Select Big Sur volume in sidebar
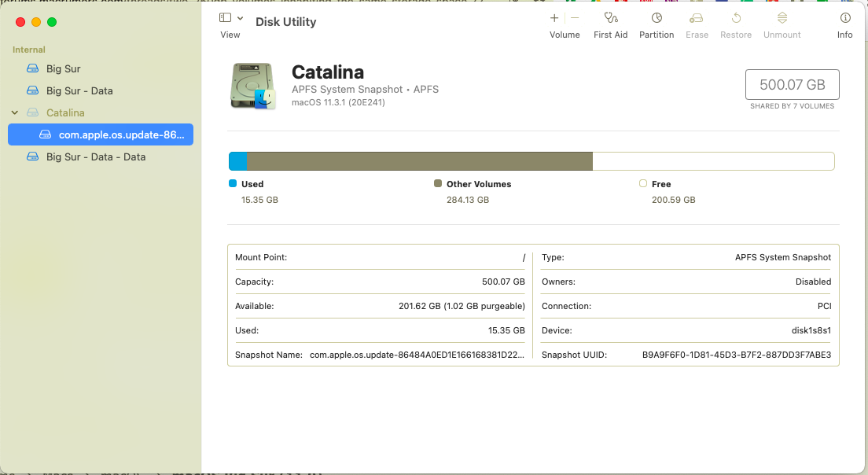The image size is (868, 475). (x=100, y=68)
